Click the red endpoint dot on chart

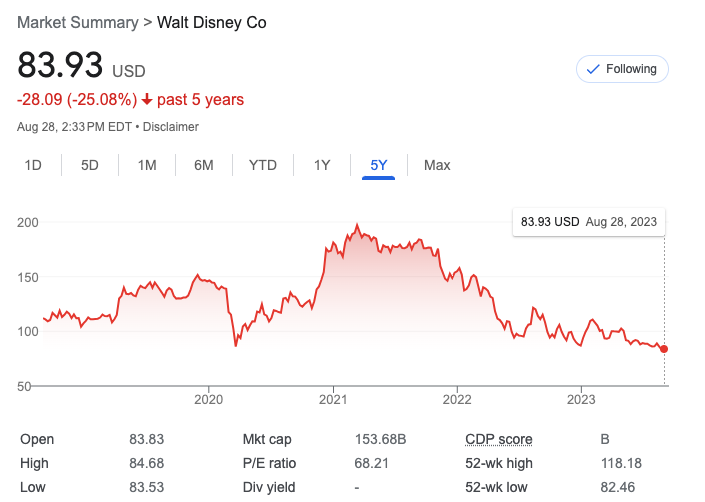[x=665, y=349]
